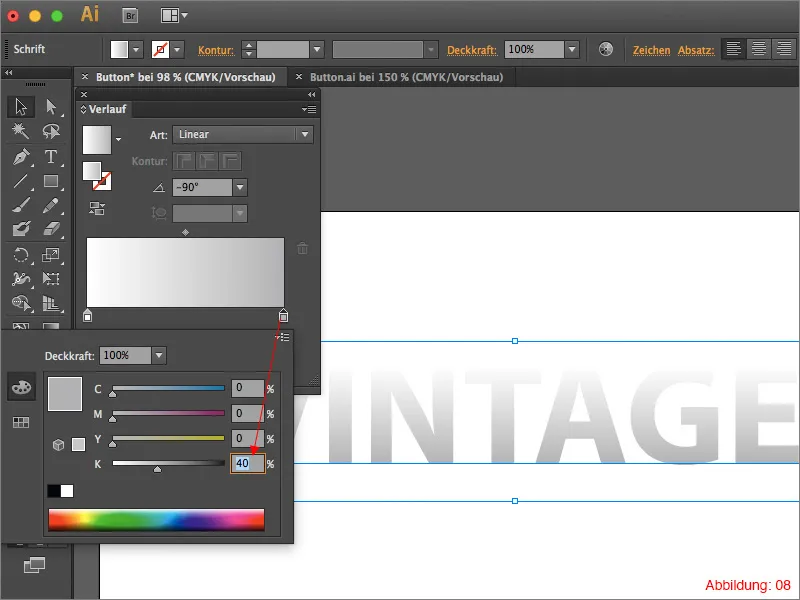Open Deckkraft dropdown in control bar

[572, 49]
